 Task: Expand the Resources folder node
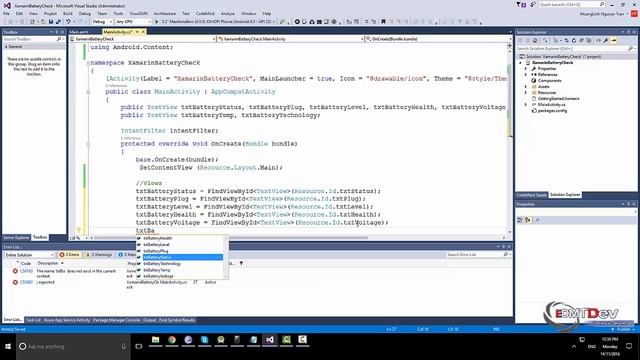pos(526,93)
